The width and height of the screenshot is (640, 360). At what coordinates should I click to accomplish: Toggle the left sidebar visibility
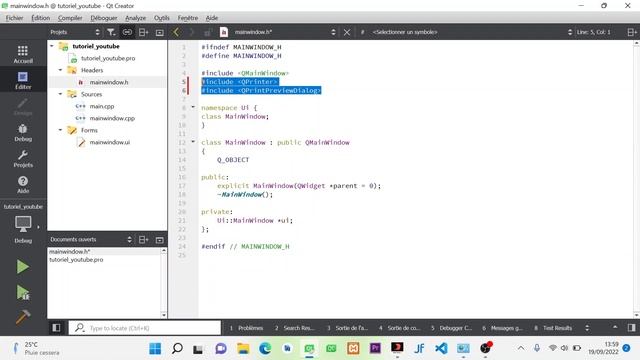tap(56, 328)
